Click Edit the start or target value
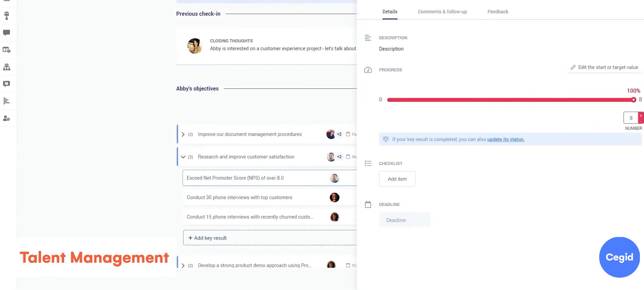The height and width of the screenshot is (290, 644). tap(604, 67)
